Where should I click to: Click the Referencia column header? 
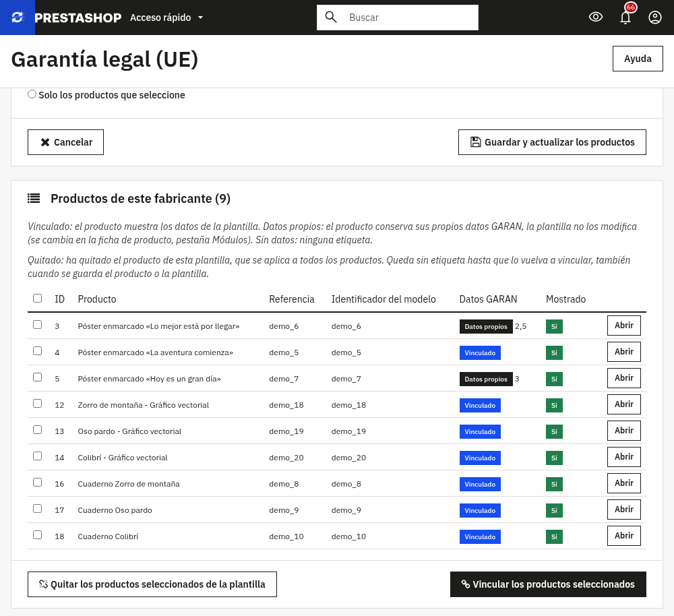(291, 299)
